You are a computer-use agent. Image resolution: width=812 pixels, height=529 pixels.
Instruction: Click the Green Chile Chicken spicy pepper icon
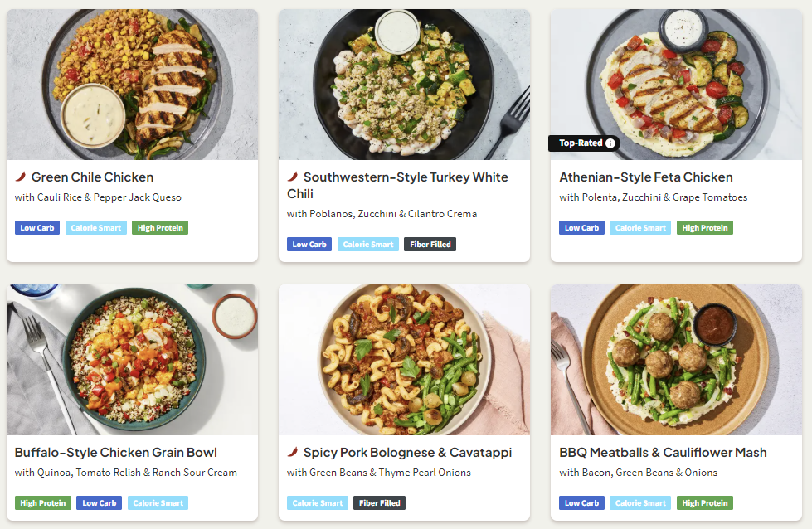coord(21,177)
